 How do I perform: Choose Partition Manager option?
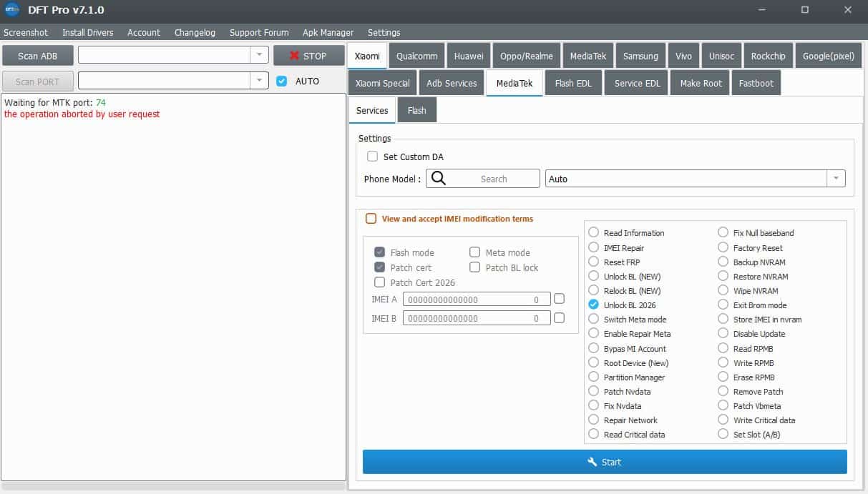593,377
